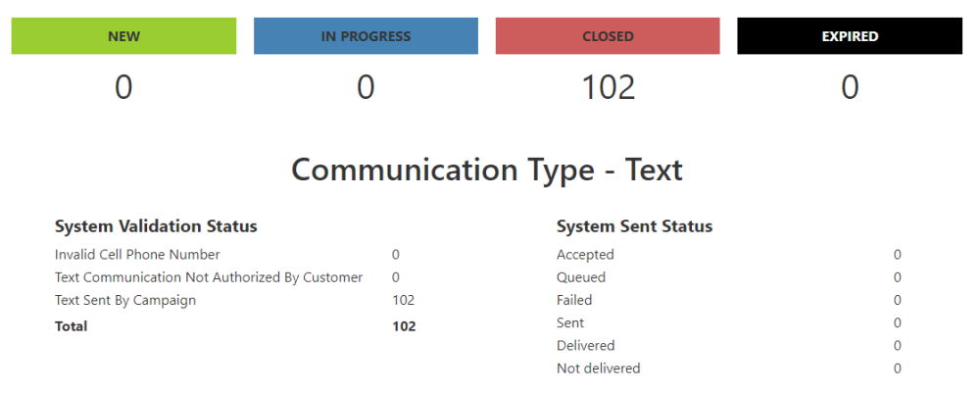Click the bold Total value 102
The width and height of the screenshot is (980, 394).
404,326
